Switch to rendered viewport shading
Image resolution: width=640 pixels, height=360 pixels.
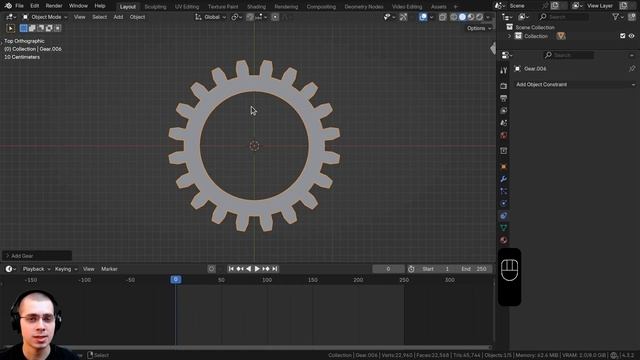[479, 17]
